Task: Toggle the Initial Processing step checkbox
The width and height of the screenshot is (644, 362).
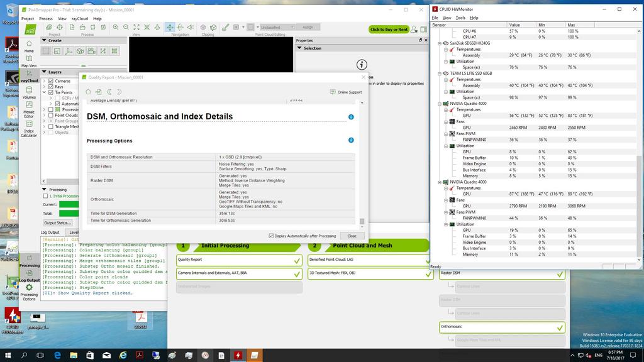Action: pyautogui.click(x=45, y=196)
